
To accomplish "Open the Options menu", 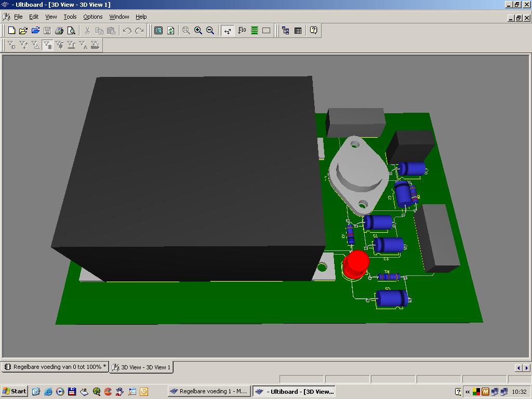I will [92, 17].
